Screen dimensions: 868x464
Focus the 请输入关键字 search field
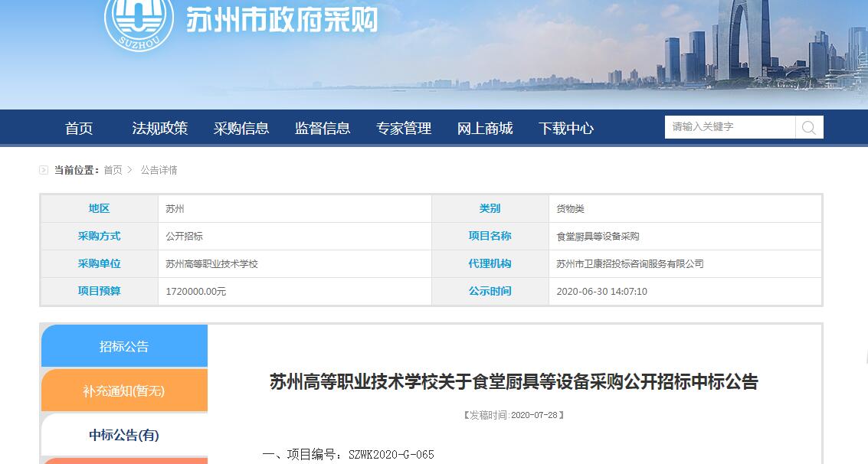(x=730, y=127)
